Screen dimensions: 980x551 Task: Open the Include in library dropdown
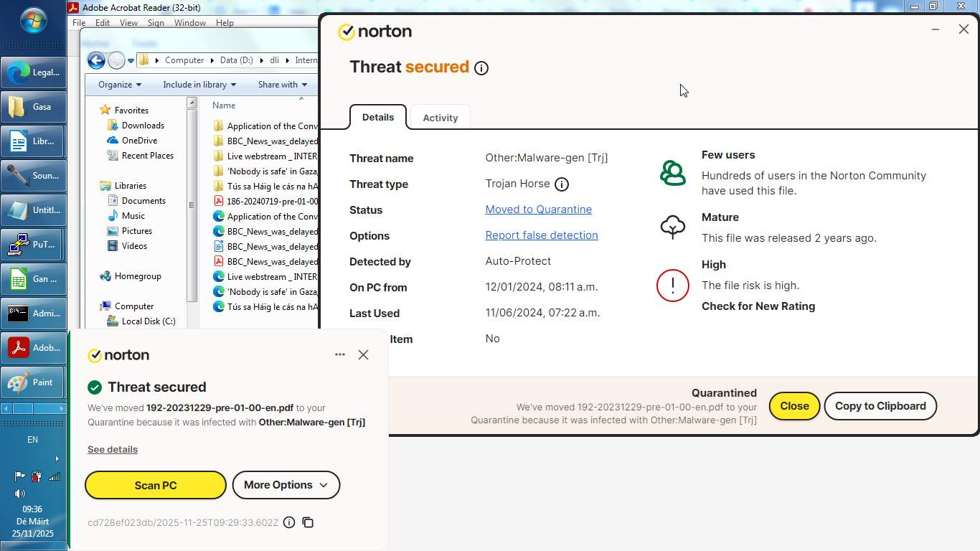(199, 85)
